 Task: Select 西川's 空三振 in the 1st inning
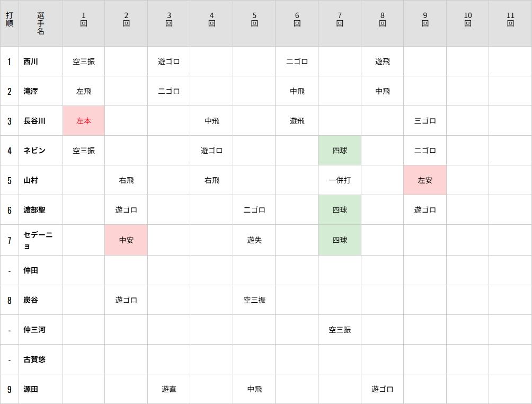pyautogui.click(x=84, y=62)
